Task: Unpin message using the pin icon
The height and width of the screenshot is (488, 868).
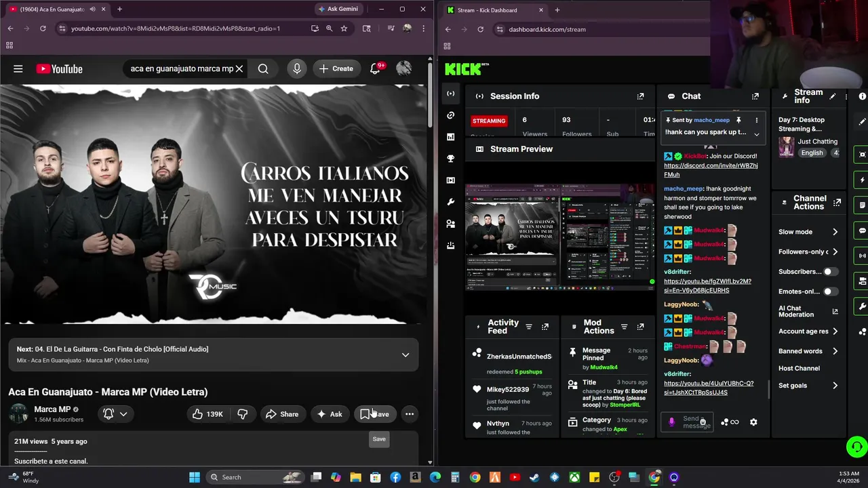Action: pyautogui.click(x=739, y=120)
